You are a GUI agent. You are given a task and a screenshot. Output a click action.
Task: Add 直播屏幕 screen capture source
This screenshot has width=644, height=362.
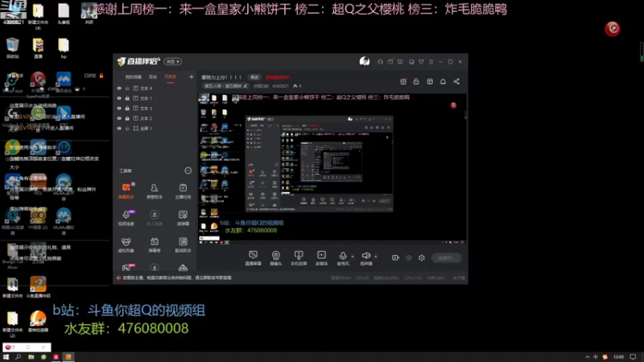pos(253,258)
